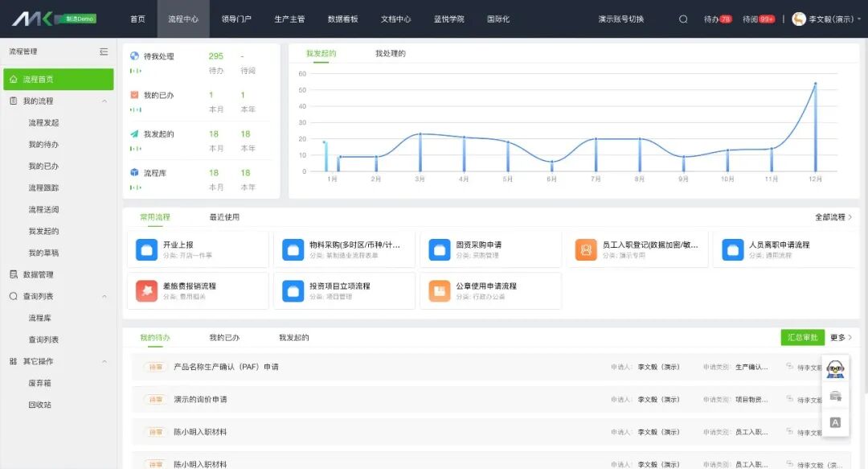Collapse the 其它操作 sidebar group
The height and width of the screenshot is (469, 868).
[104, 361]
